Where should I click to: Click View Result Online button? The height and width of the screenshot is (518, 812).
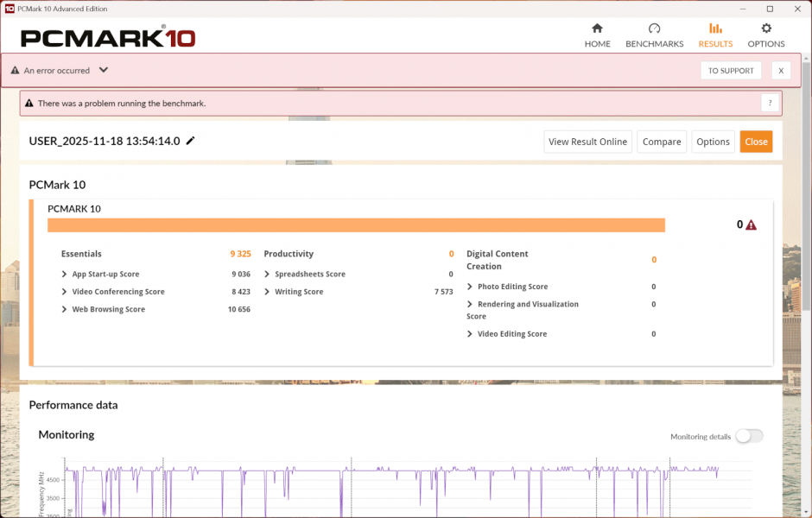[587, 142]
